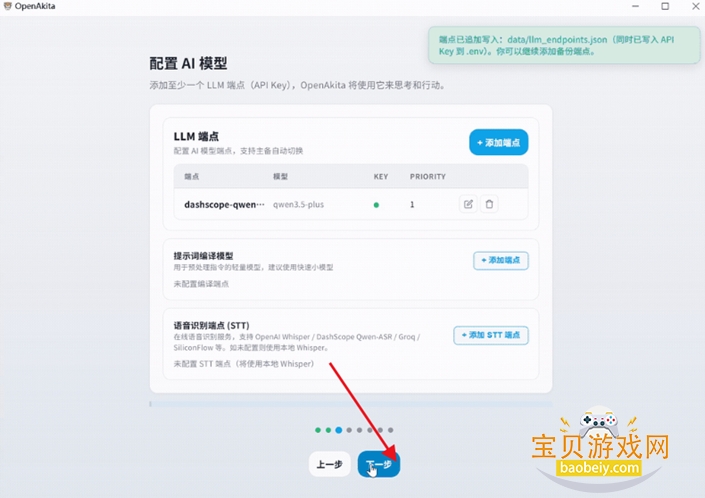Viewport: 705px width, 498px height.
Task: Click the green KEY status dot
Action: (377, 205)
